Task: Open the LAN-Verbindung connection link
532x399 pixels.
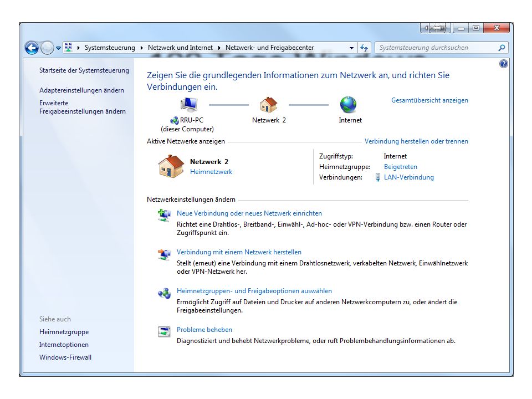Action: tap(409, 177)
